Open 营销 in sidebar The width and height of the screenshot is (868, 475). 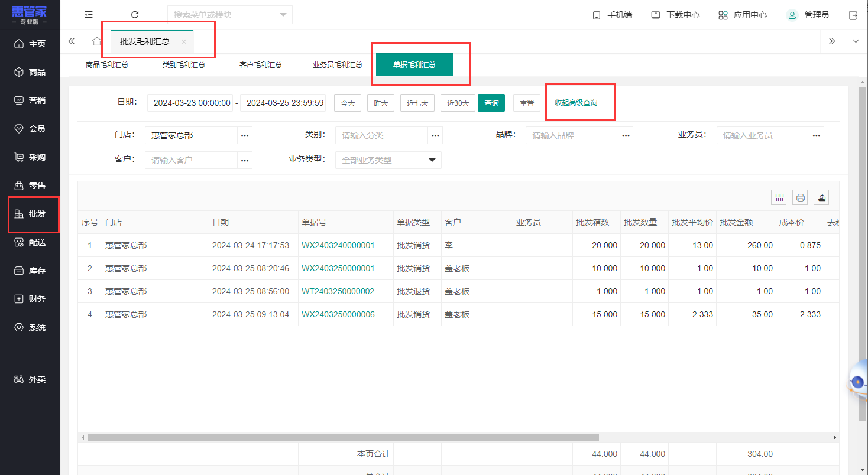[x=30, y=100]
